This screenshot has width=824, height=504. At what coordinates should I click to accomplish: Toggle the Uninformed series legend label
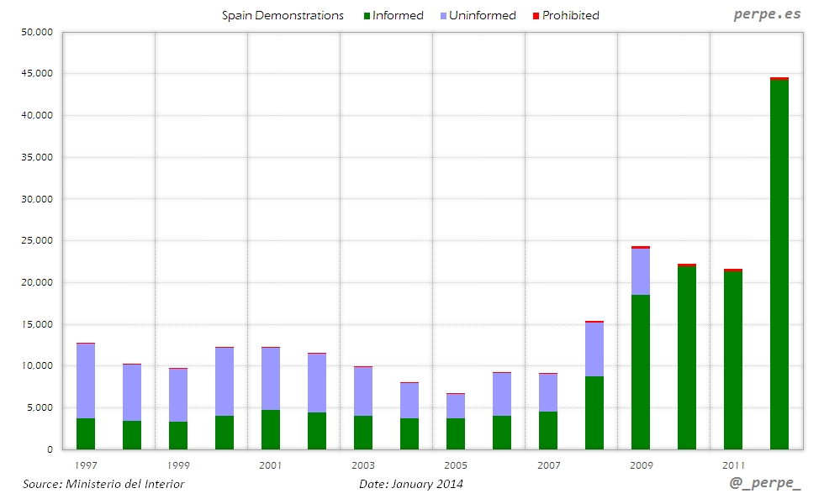coord(482,15)
